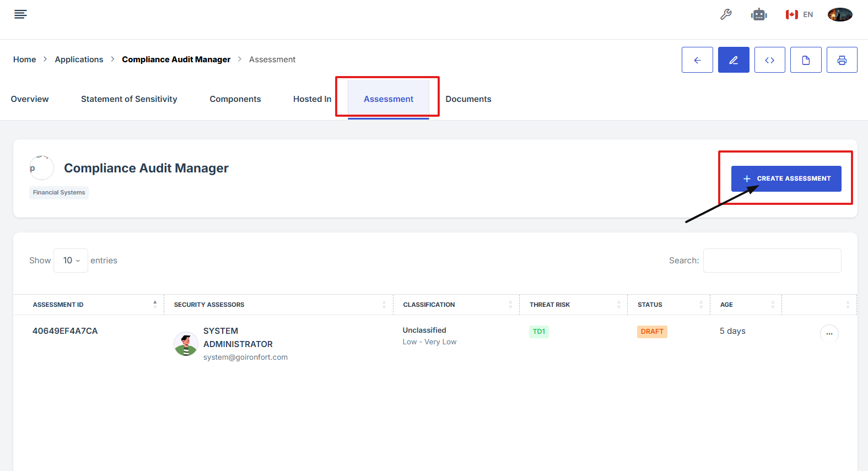Image resolution: width=868 pixels, height=471 pixels.
Task: Open row actions ellipsis menu
Action: click(829, 334)
